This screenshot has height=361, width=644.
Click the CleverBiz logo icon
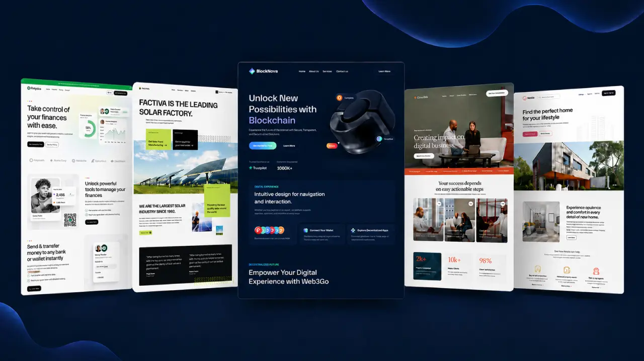tap(415, 97)
